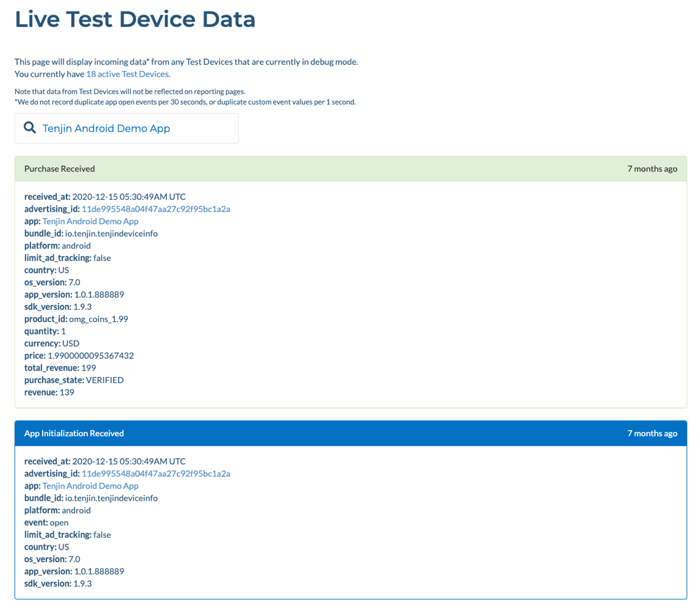Select received_at timestamp in App Initialization card
The width and height of the screenshot is (700, 608).
click(129, 462)
